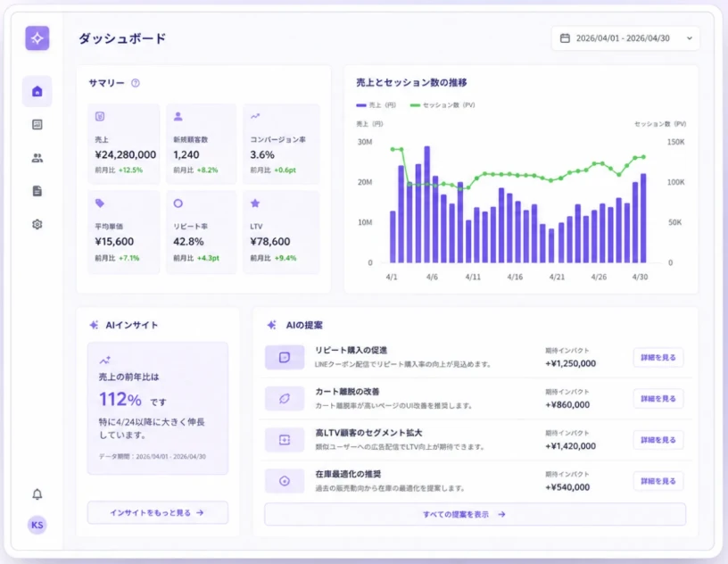Click the +¥860,000 expected impact
This screenshot has width=728, height=564.
567,404
